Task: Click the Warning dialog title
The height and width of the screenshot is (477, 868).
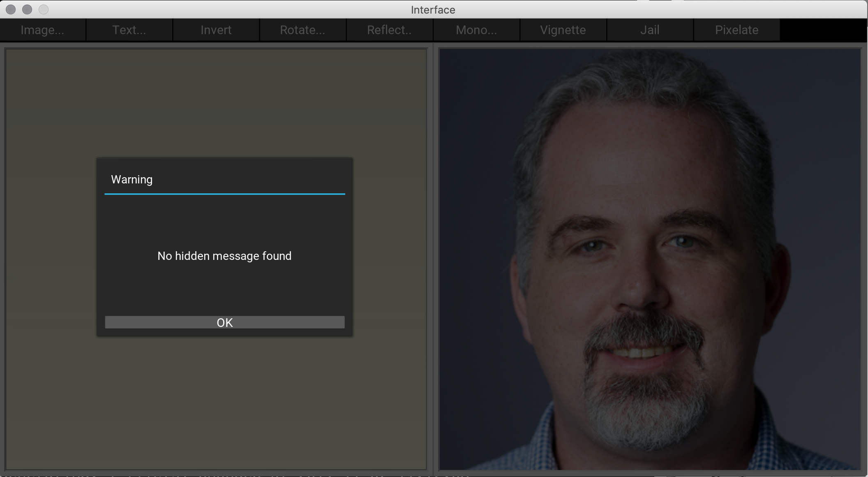Action: (x=132, y=180)
